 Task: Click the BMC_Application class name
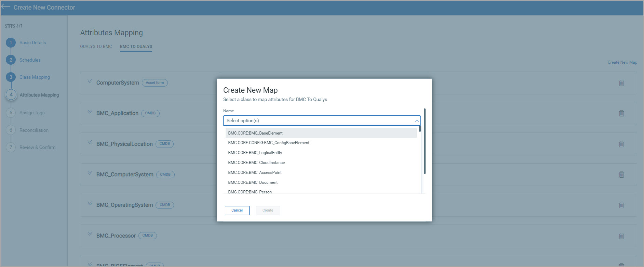tap(117, 113)
